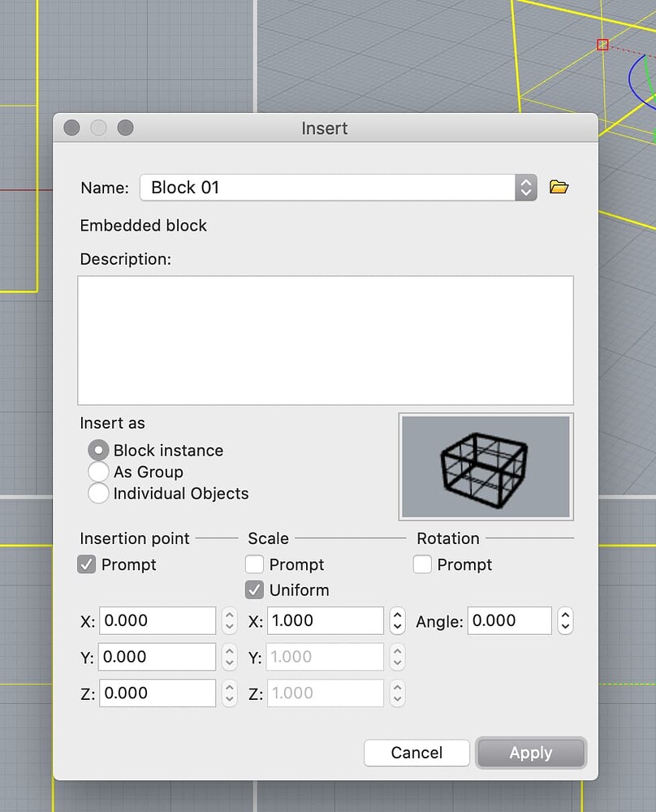The height and width of the screenshot is (812, 656).
Task: Cancel the Insert dialog
Action: tap(416, 753)
